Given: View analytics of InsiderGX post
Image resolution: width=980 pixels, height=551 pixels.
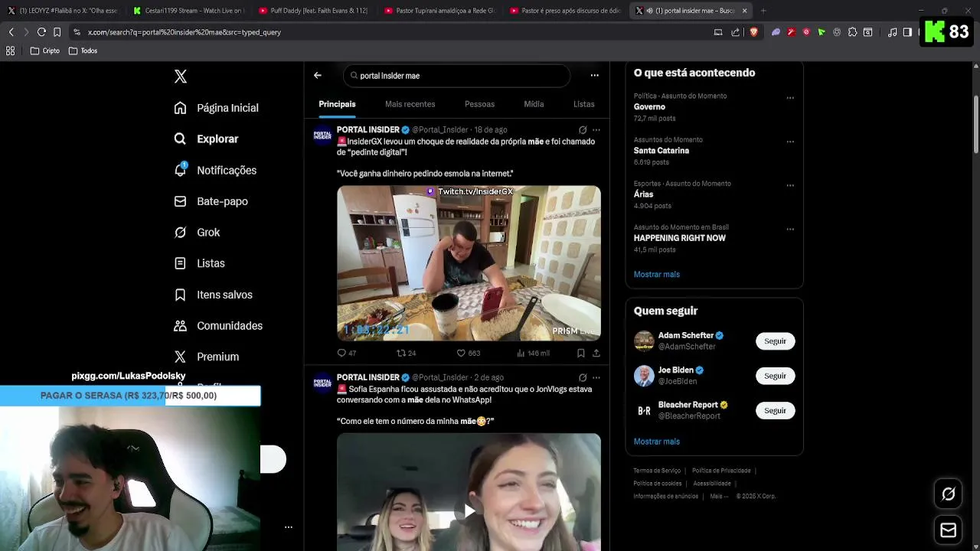Looking at the screenshot, I should pos(533,353).
